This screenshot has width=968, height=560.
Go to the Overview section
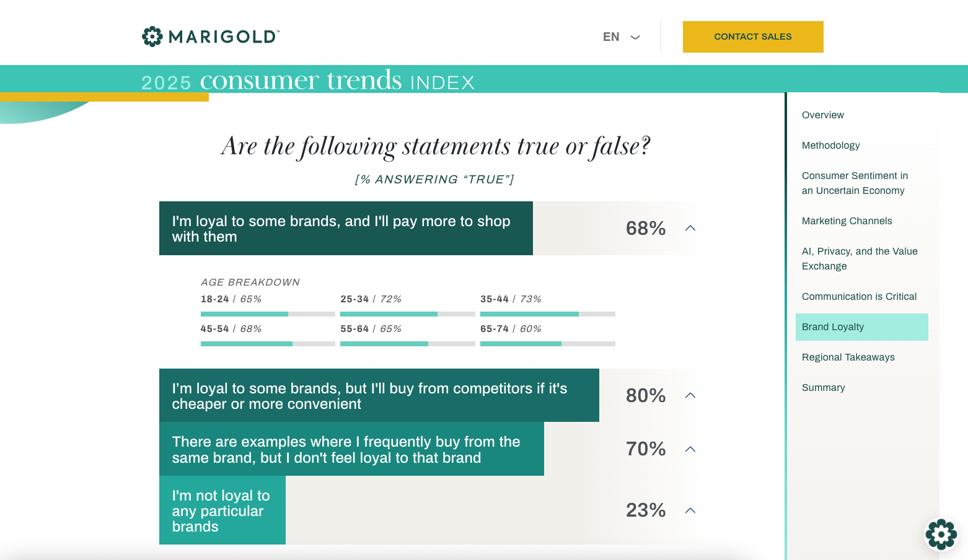click(x=822, y=115)
